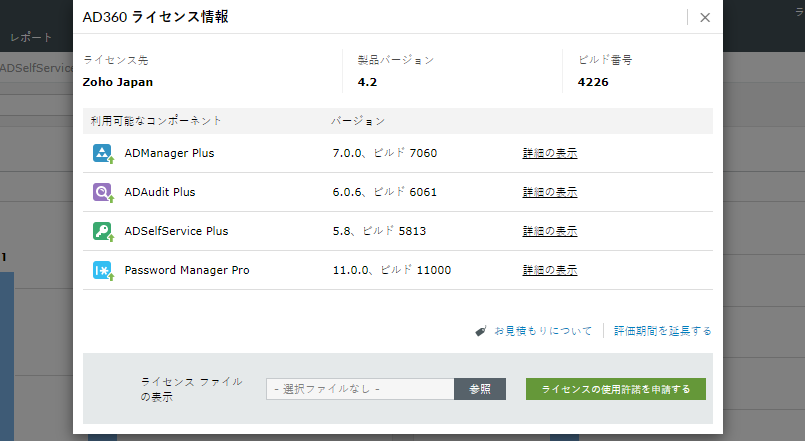The image size is (805, 441).
Task: Click licensee value Zoho Japan
Action: point(118,82)
